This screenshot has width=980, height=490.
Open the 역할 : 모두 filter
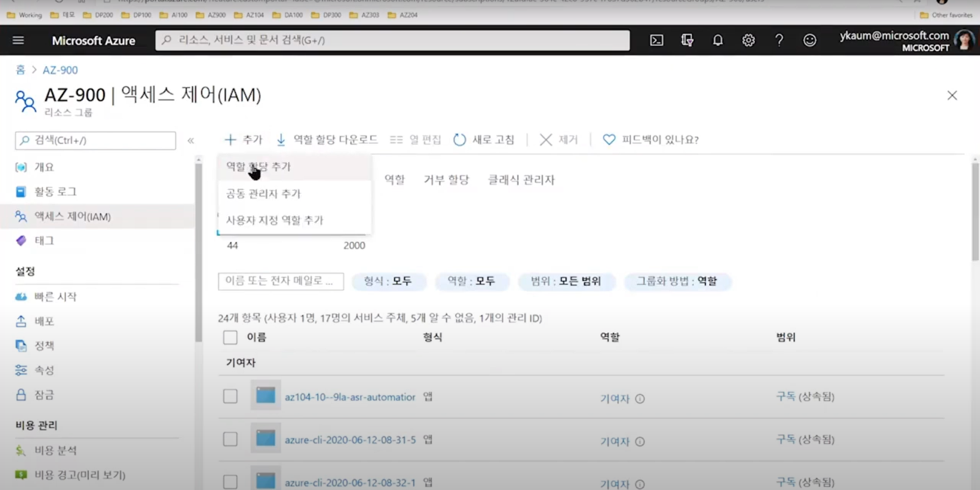coord(472,281)
